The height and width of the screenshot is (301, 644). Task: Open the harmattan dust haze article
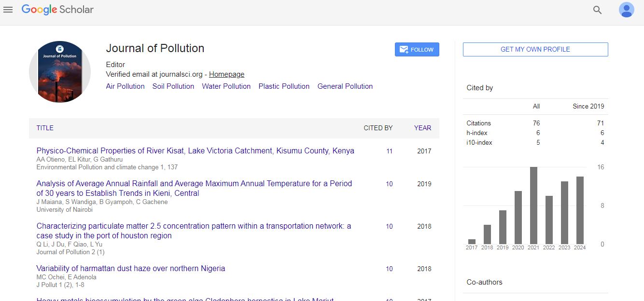coord(131,269)
